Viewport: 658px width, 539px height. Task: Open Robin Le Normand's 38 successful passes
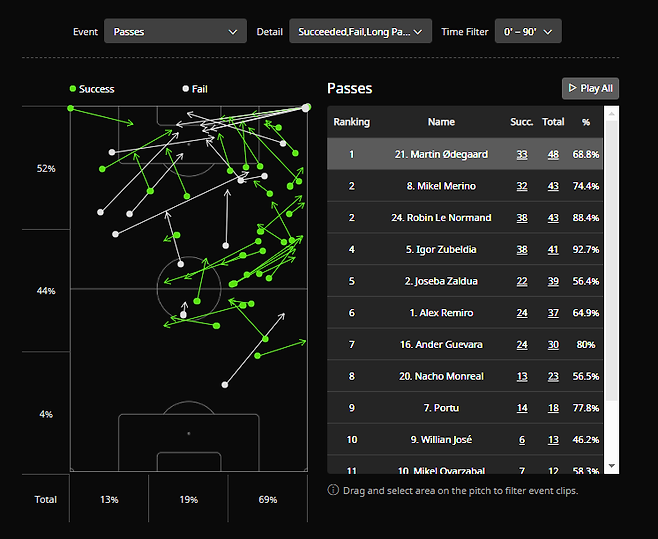pyautogui.click(x=521, y=218)
